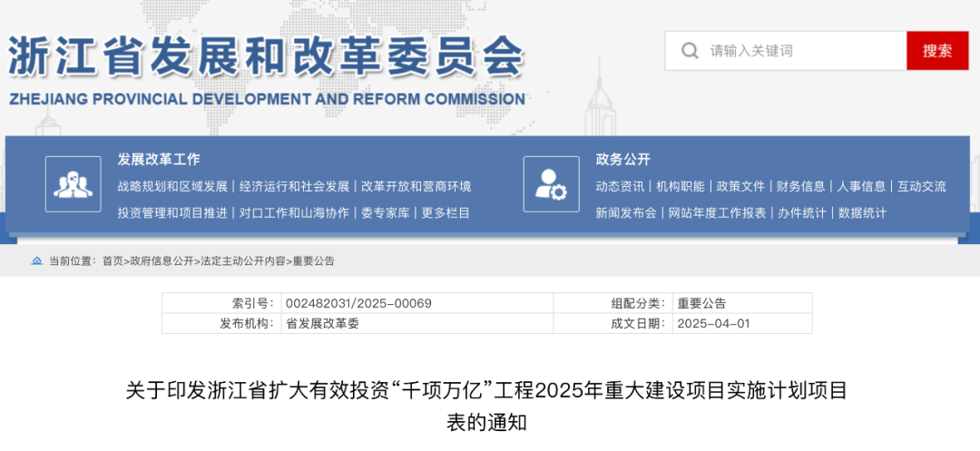The width and height of the screenshot is (980, 451).
Task: Open 投资管理和项目推进 link
Action: coord(172,213)
